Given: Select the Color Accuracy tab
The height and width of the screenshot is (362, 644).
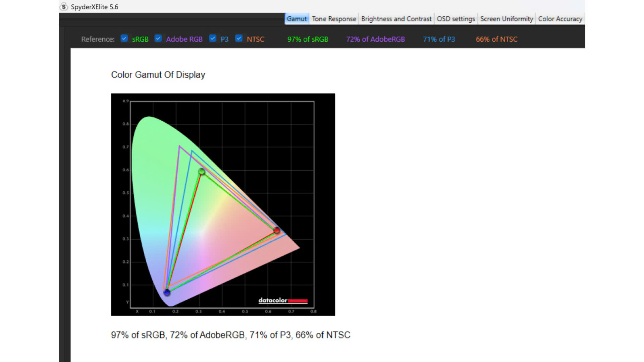Looking at the screenshot, I should coord(560,19).
